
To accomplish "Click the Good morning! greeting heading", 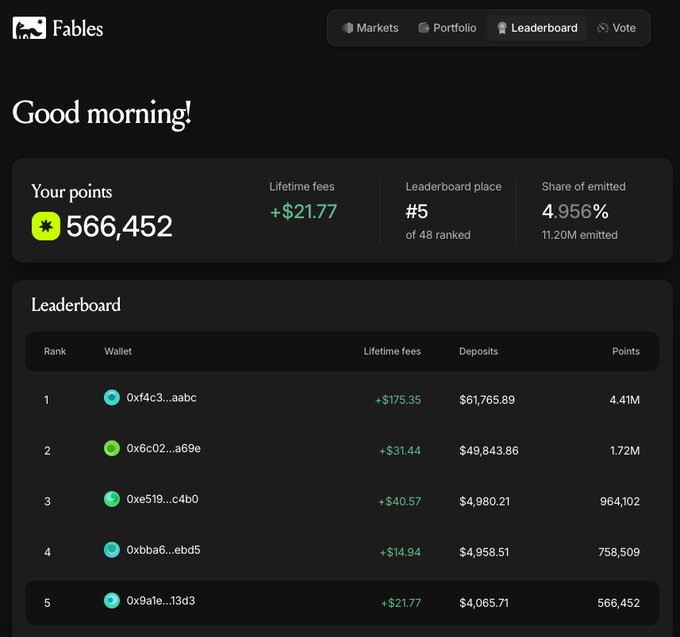I will [101, 114].
